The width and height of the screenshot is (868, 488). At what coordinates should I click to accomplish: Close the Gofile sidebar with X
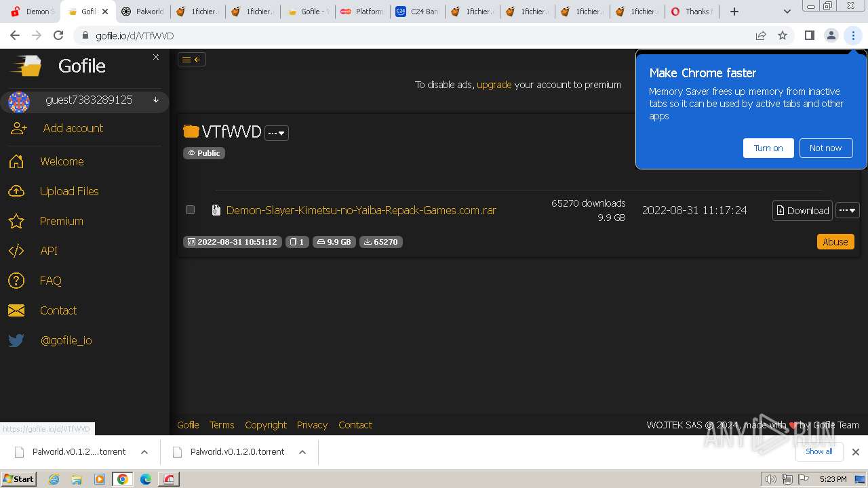click(x=156, y=57)
